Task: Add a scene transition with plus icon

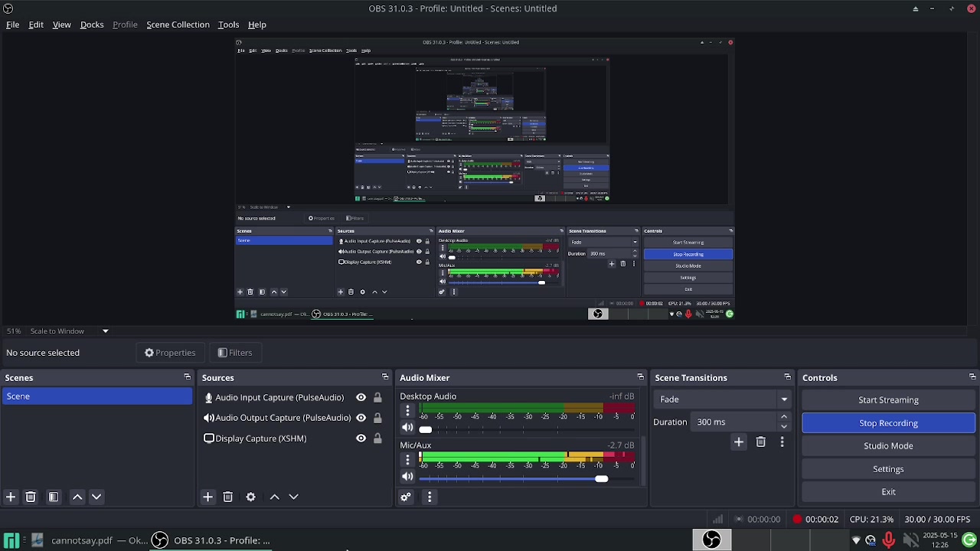Action: (739, 442)
